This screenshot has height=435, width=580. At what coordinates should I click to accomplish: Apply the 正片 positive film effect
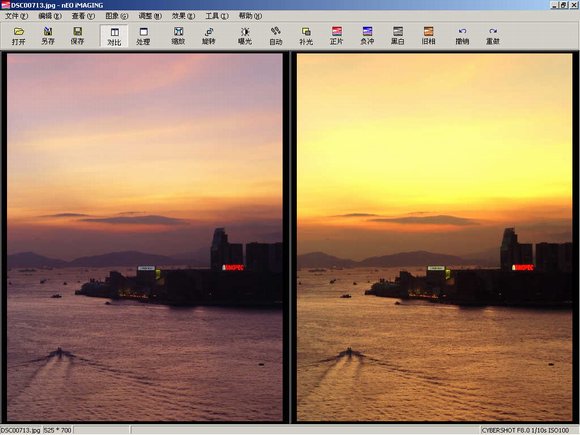tap(336, 36)
